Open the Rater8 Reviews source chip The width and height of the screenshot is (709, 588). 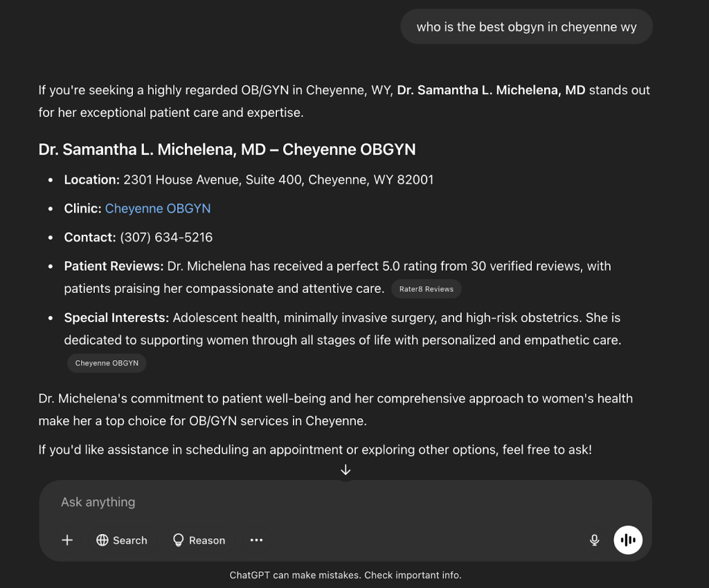(427, 289)
